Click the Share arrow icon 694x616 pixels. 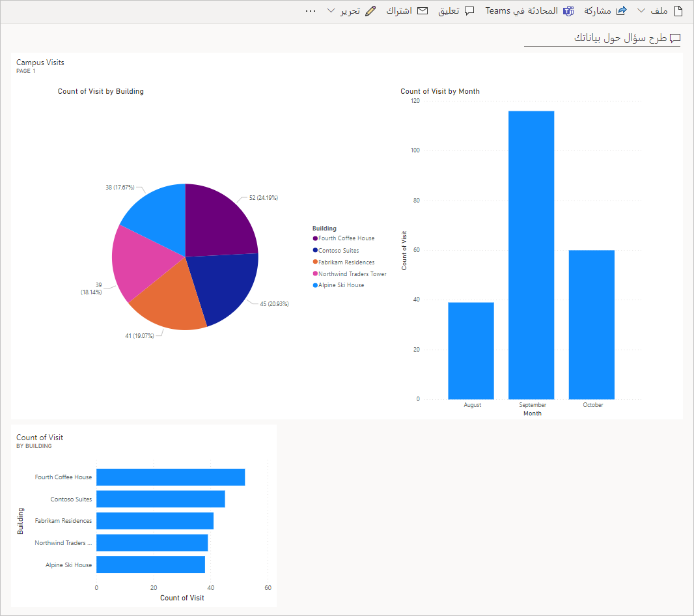click(622, 10)
